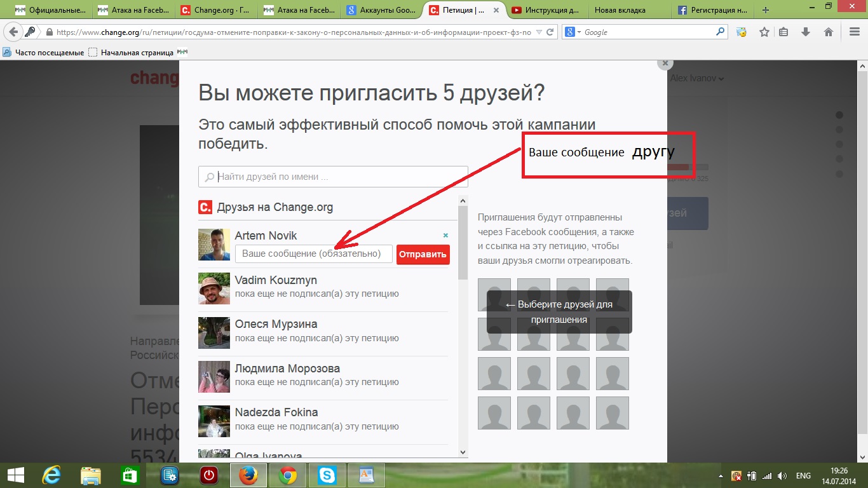Switch to the Аккаунты Goo... tab
The image size is (868, 488).
coord(383,10)
